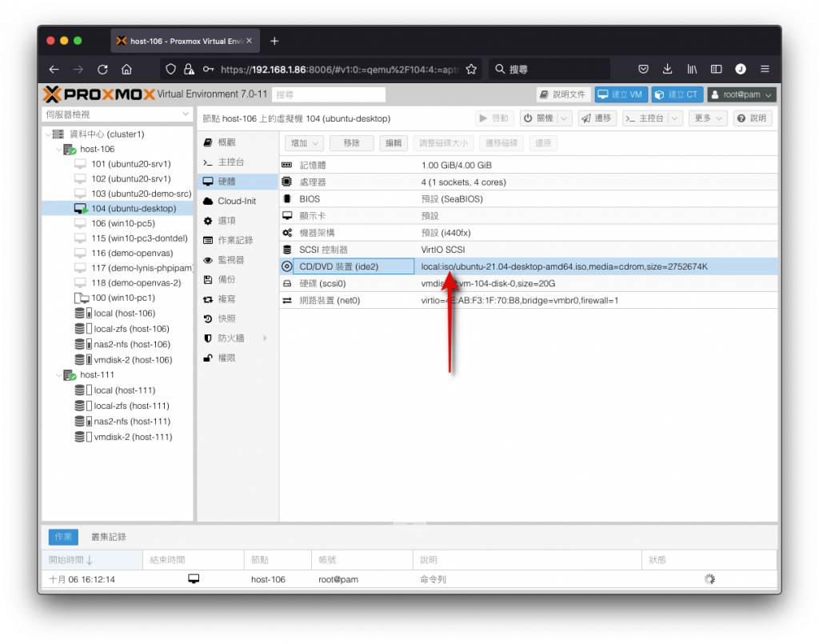
Task: Open the 更多 more actions dropdown
Action: click(708, 118)
